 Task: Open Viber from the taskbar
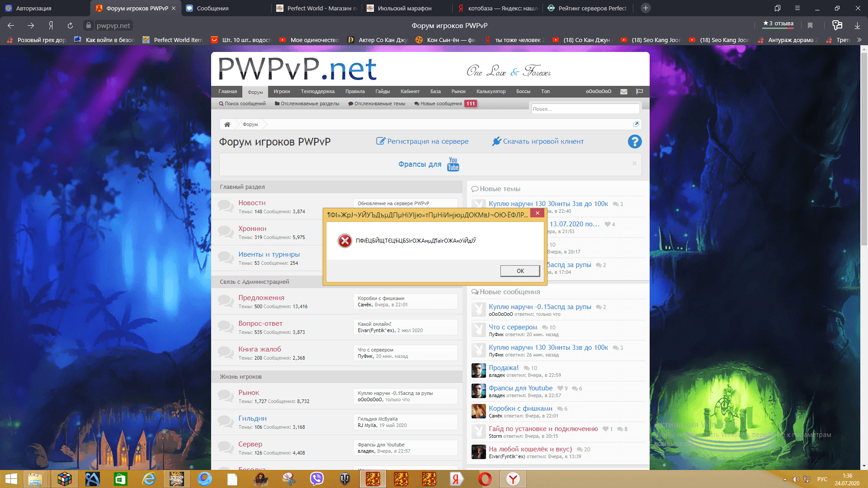(x=316, y=479)
